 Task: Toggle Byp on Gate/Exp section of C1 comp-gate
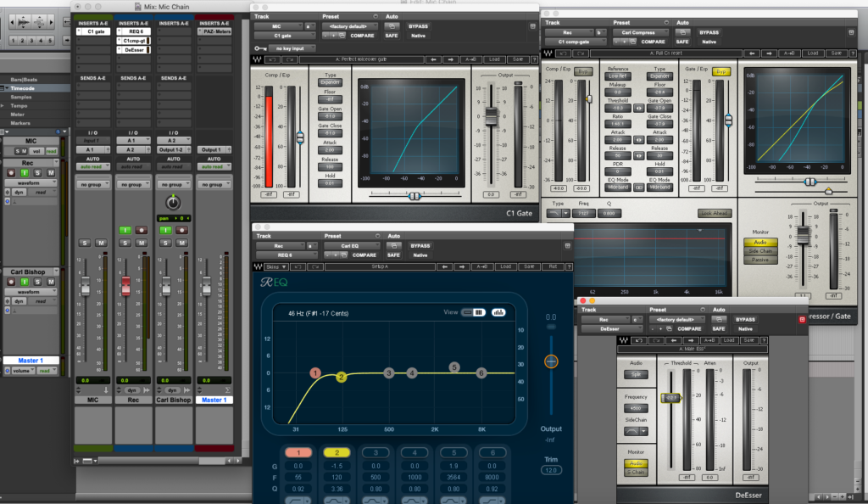(x=721, y=72)
